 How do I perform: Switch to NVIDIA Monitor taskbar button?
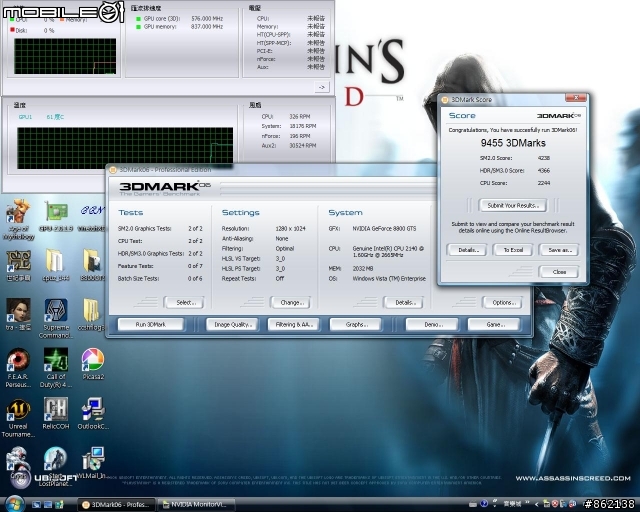pos(198,505)
